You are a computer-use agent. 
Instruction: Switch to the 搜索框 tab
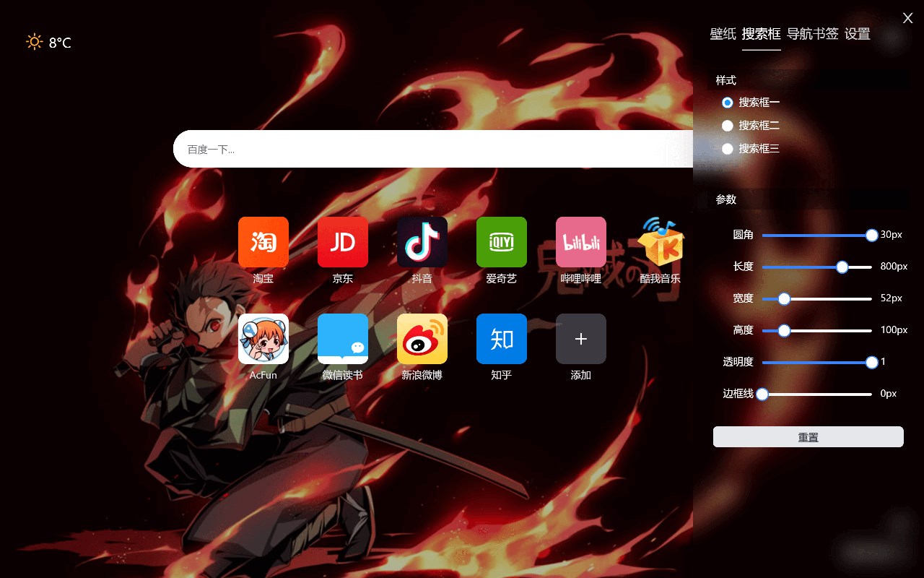click(762, 34)
